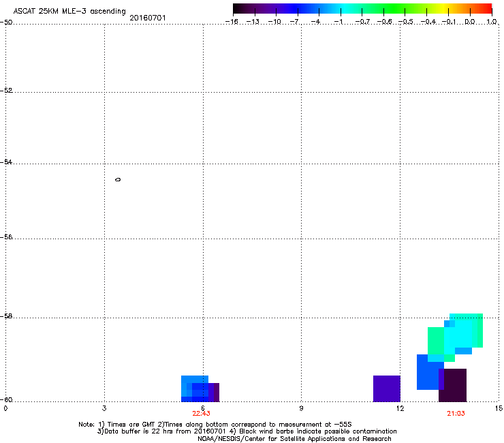The image size is (504, 443).
Task: Click the latitude axis label -60
Action: pyautogui.click(x=6, y=399)
